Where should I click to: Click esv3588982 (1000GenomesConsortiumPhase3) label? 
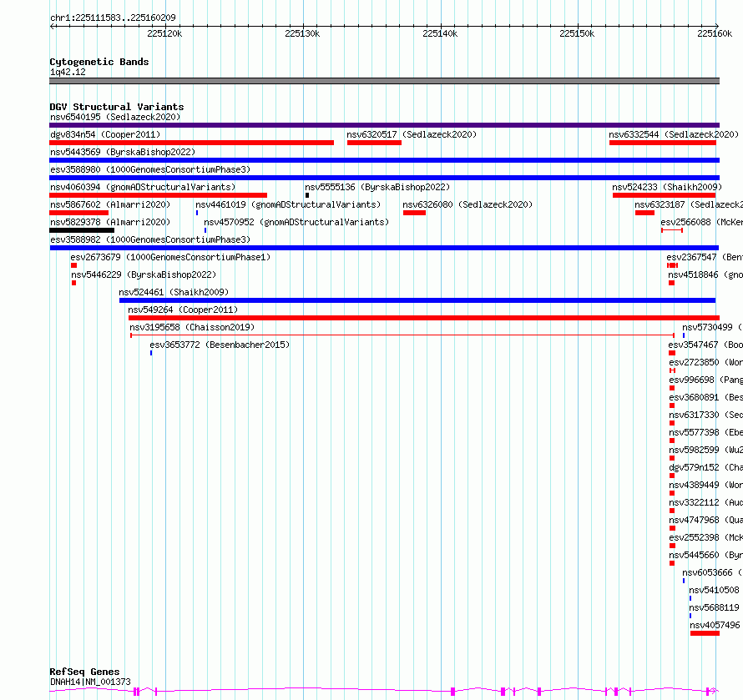[150, 239]
